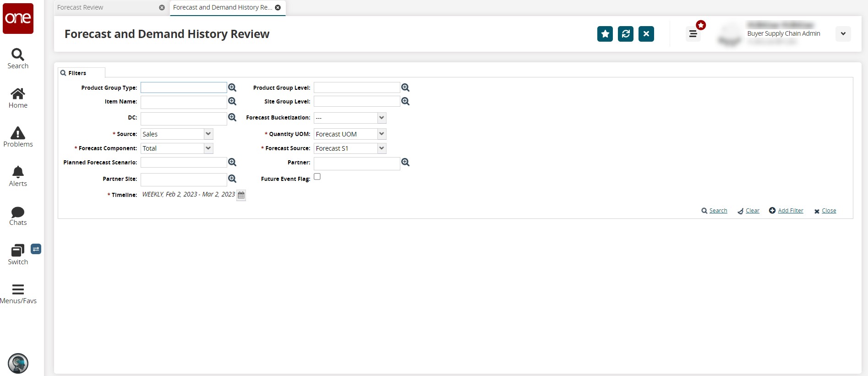Expand the Forecast Component dropdown
This screenshot has width=868, height=376.
208,148
